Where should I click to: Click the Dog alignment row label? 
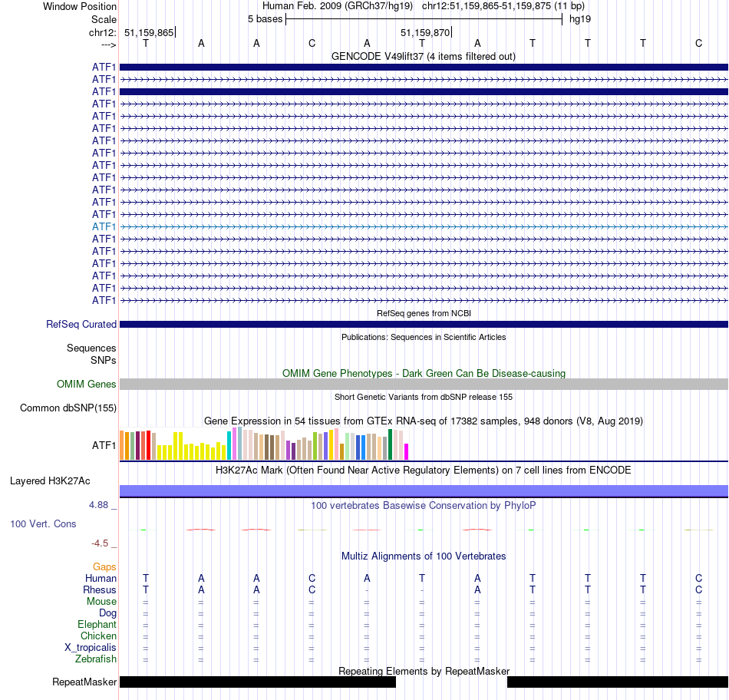(107, 613)
